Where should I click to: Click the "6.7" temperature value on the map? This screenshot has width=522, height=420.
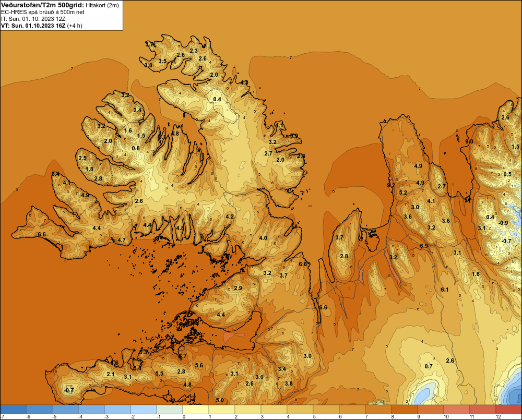[182, 356]
